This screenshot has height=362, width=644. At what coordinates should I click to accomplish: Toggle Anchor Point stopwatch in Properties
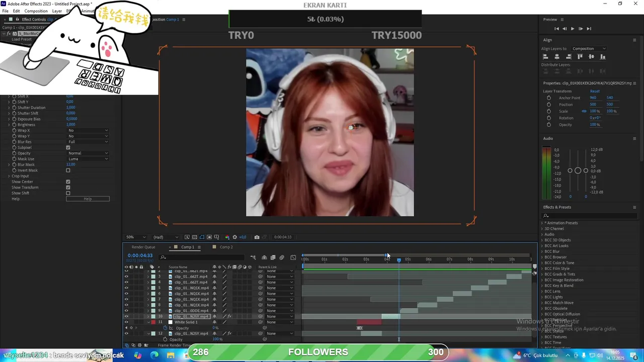coord(548,98)
